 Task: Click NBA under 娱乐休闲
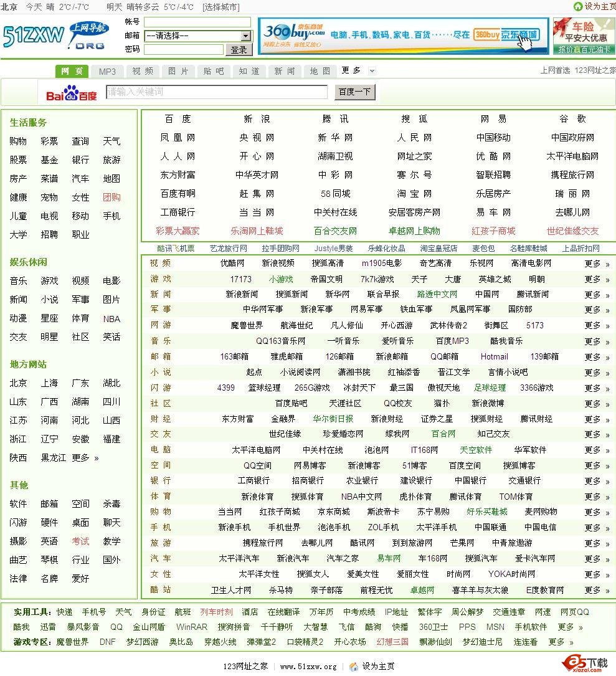click(111, 319)
